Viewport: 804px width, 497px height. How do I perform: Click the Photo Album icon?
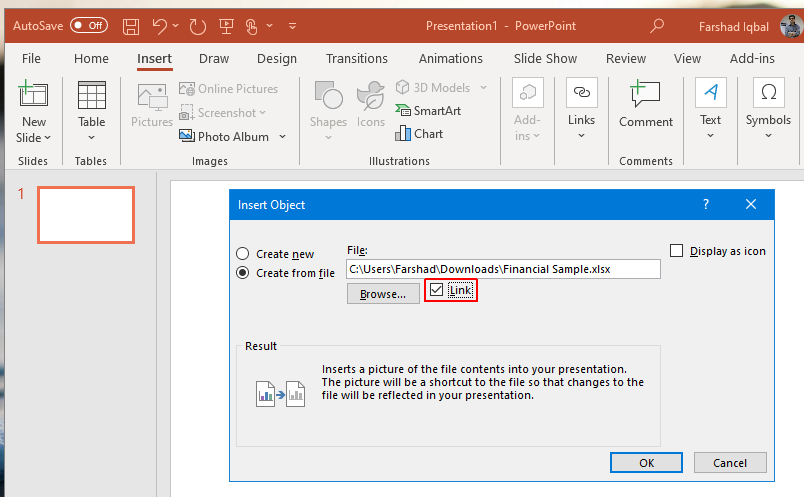click(187, 136)
